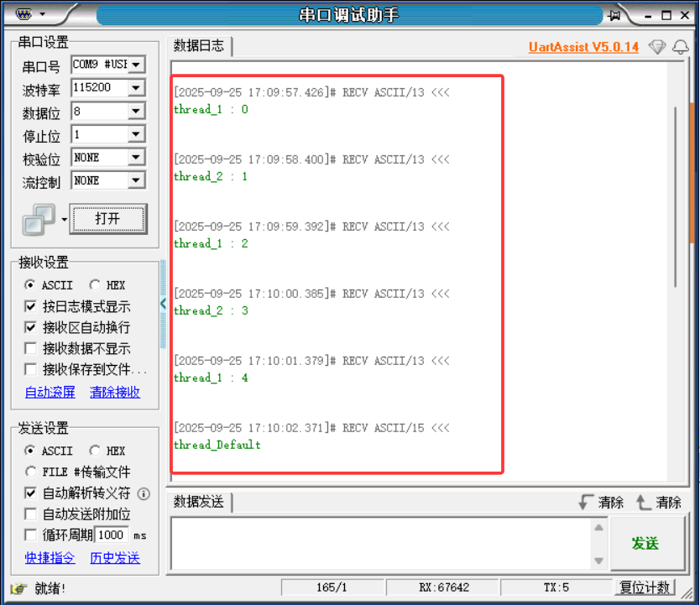The image size is (700, 605).
Task: Pin the window with the pushpin icon
Action: tap(614, 16)
